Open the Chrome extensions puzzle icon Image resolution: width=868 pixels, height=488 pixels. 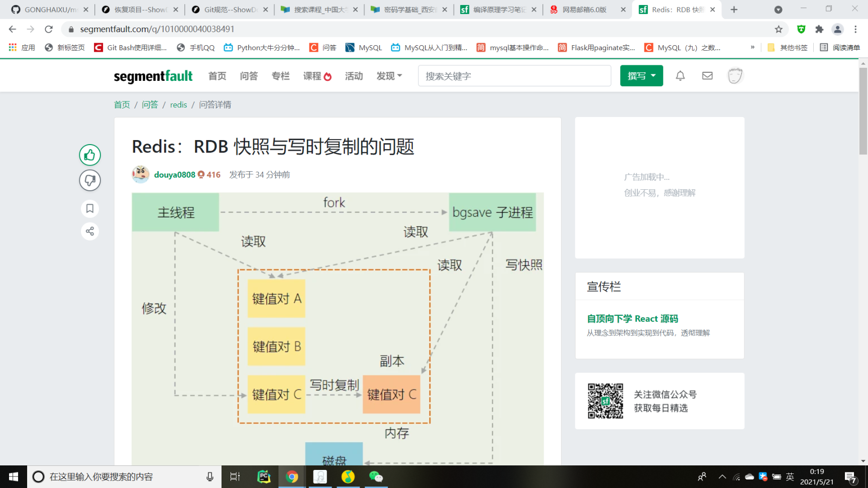pos(819,29)
